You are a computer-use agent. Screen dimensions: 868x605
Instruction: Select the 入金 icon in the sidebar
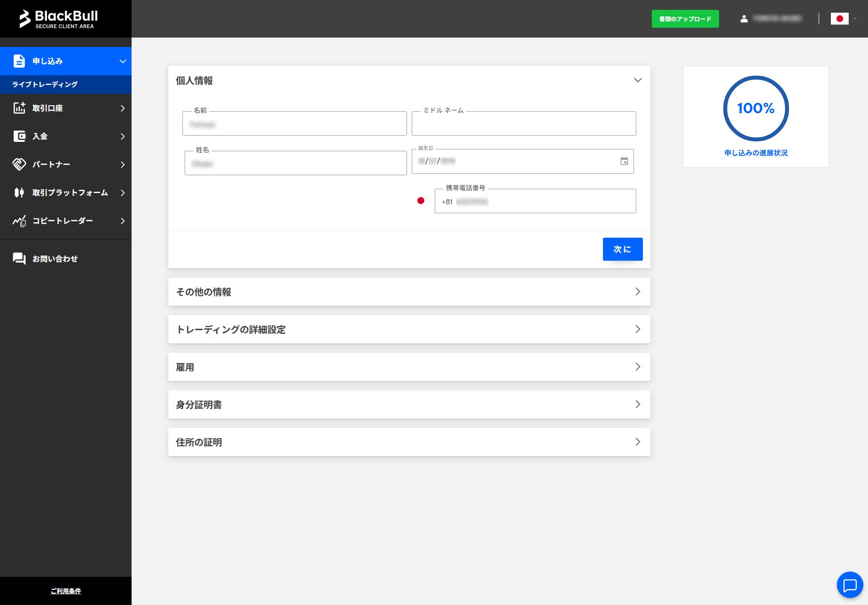click(x=19, y=136)
